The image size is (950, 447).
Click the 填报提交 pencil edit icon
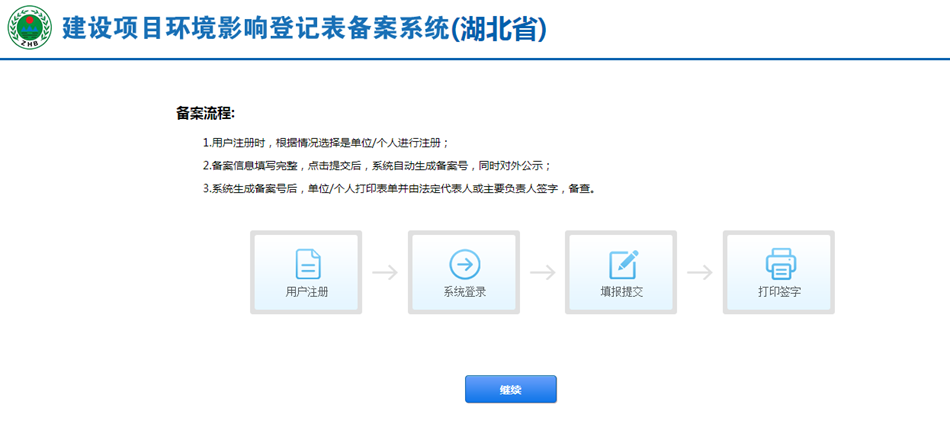point(622,263)
